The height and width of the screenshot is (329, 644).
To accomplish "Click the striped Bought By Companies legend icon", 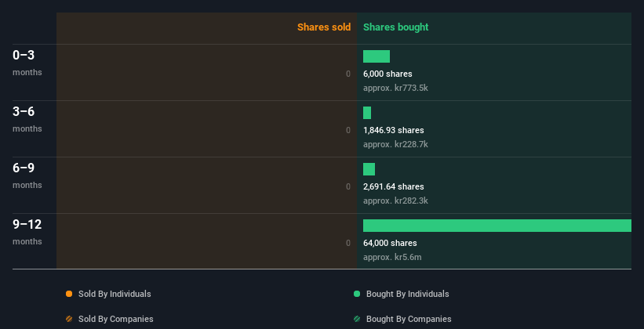I will (x=356, y=319).
